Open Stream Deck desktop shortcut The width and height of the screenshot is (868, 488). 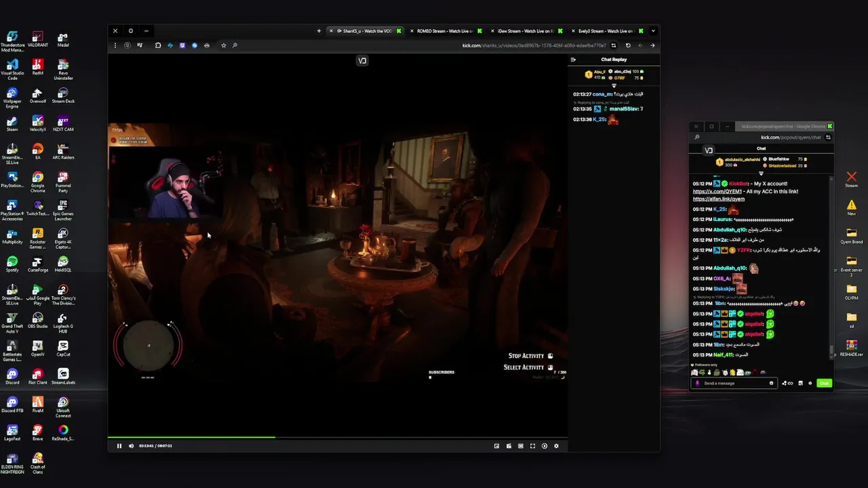63,96
